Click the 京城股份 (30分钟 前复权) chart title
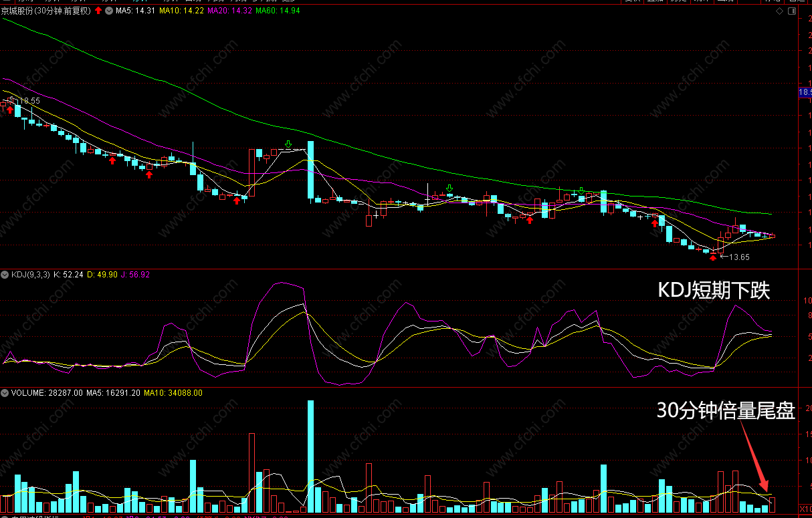812x518 pixels. (x=47, y=11)
